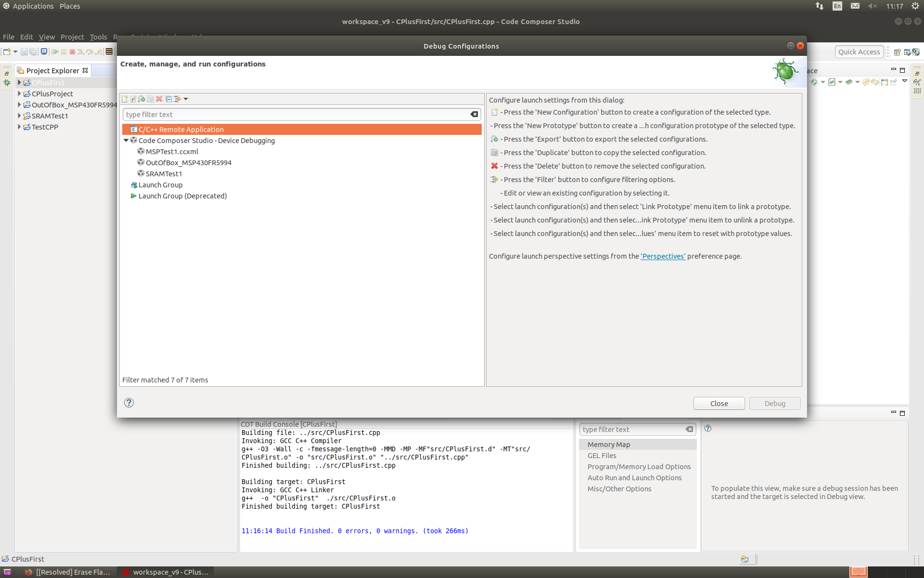Select Memory Map in options list

point(638,445)
